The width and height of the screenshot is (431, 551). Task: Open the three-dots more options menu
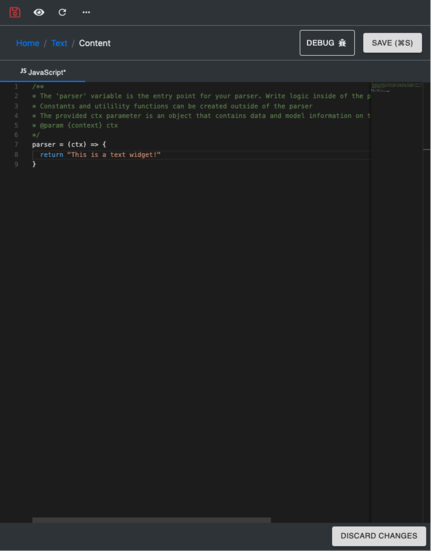pos(86,12)
